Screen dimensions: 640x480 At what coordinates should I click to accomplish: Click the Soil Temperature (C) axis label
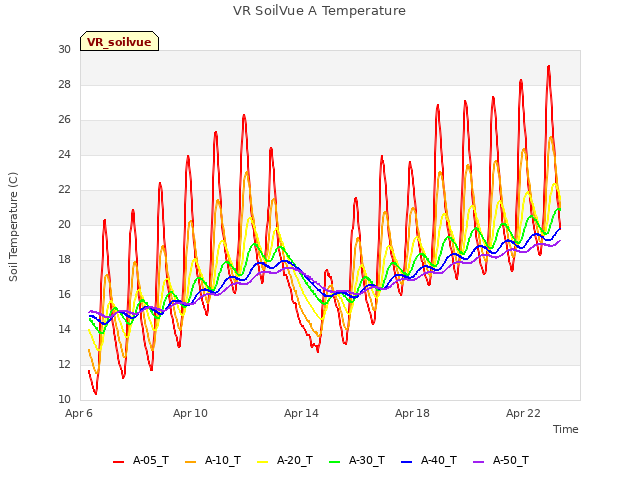[x=13, y=227]
